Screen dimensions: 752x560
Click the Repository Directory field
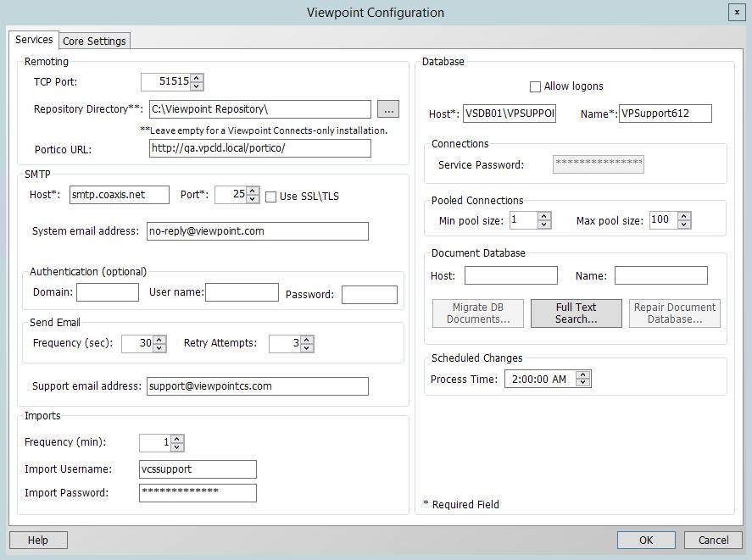[x=260, y=109]
